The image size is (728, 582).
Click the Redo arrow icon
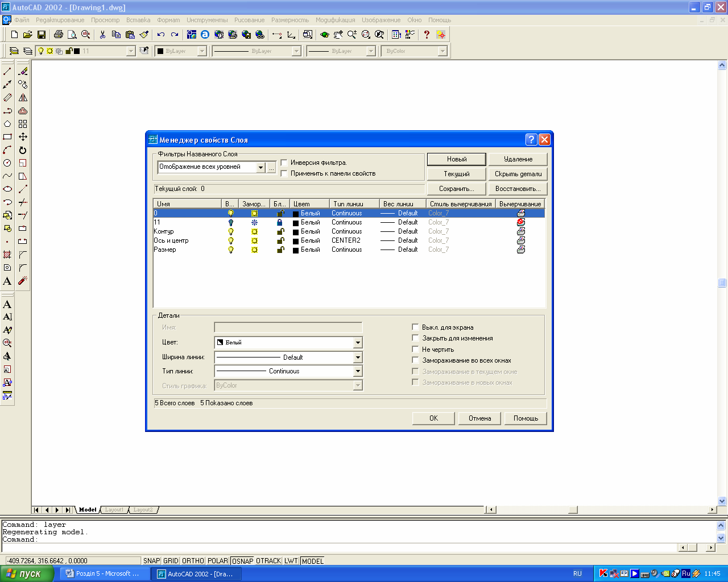tap(175, 35)
